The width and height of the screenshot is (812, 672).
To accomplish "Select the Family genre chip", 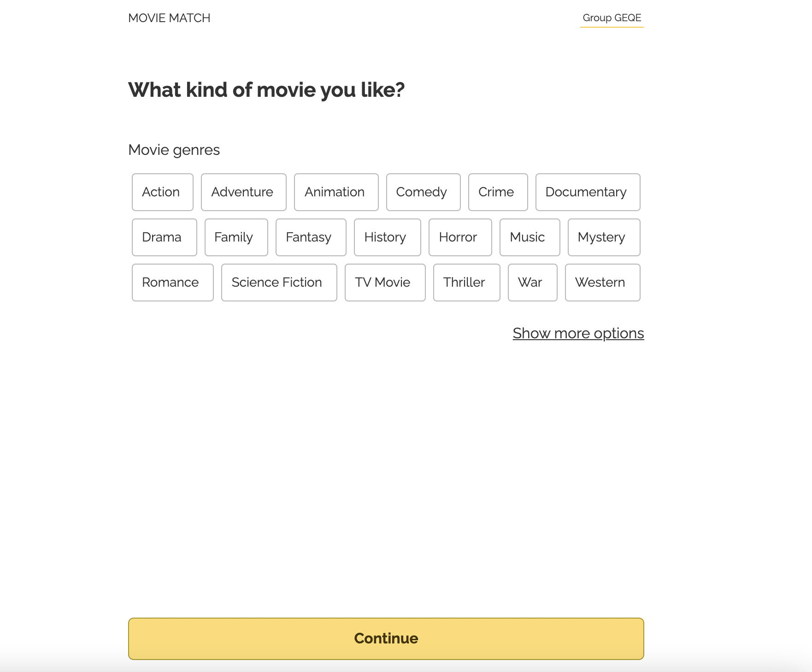I will point(236,237).
